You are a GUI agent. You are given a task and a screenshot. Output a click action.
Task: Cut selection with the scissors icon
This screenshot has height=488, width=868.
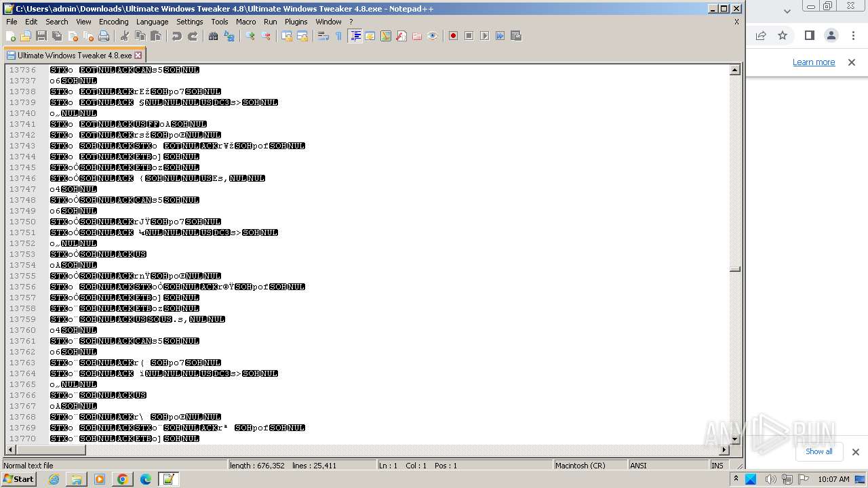click(124, 36)
